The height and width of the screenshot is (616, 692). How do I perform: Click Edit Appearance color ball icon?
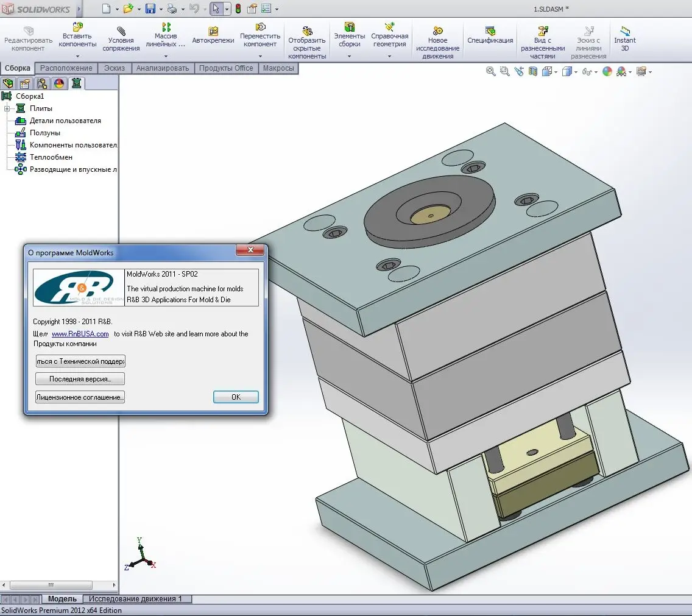pos(607,71)
